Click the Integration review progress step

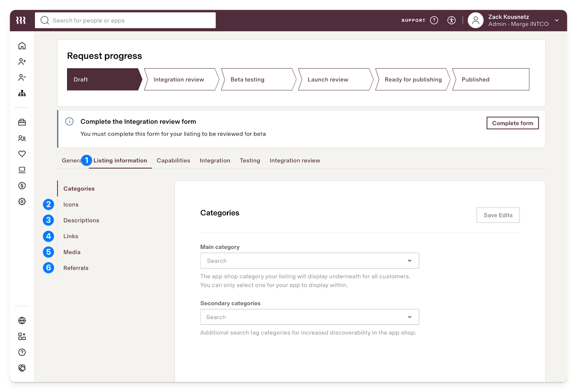click(181, 79)
